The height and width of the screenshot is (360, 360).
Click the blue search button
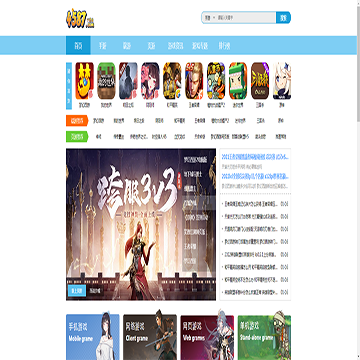pyautogui.click(x=283, y=18)
